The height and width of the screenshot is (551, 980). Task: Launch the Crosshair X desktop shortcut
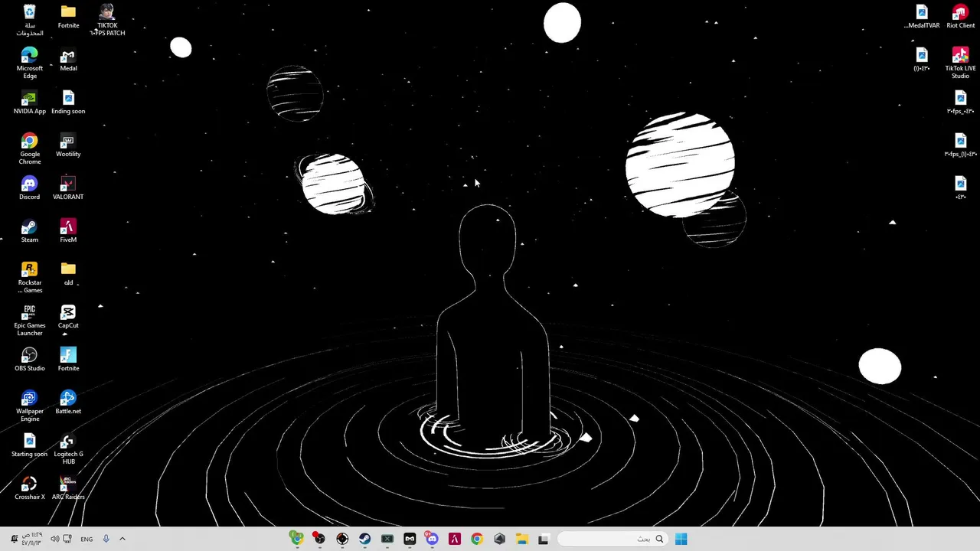point(29,488)
